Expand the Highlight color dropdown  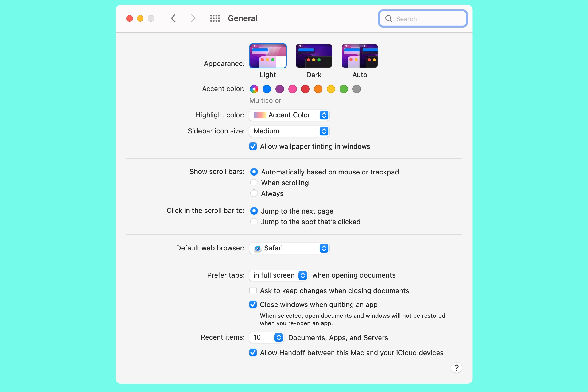(324, 115)
